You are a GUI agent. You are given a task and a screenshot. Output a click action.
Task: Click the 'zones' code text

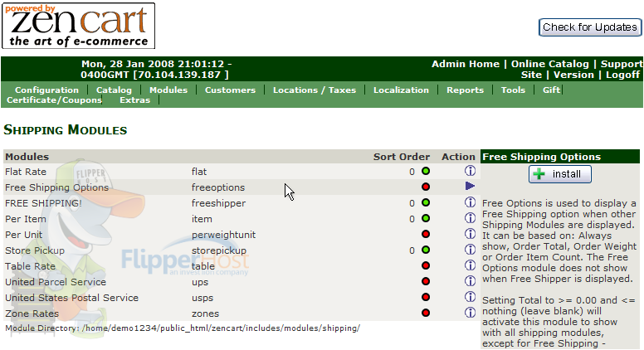(x=205, y=314)
